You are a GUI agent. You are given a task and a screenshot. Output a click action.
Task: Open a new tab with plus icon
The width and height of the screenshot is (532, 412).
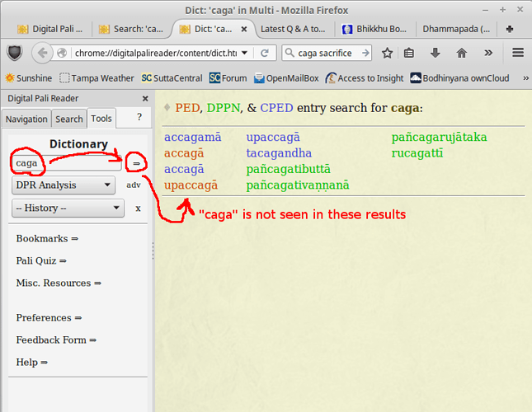coord(510,29)
